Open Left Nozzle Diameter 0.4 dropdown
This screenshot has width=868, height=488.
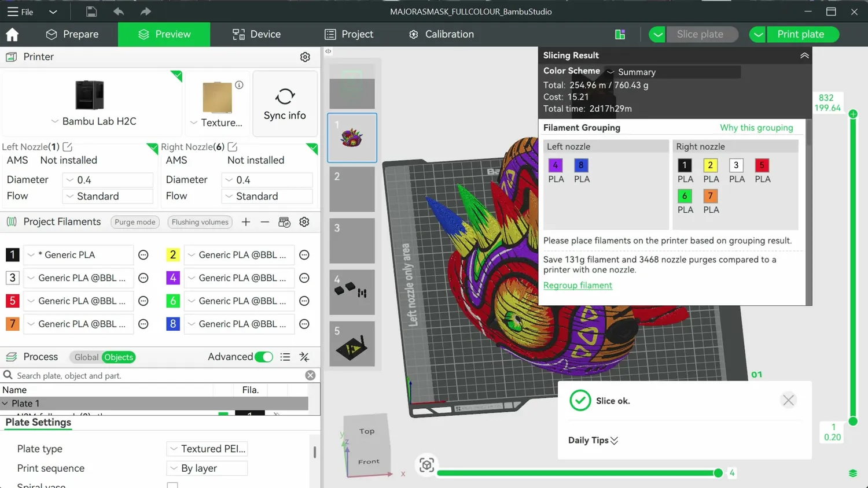108,180
